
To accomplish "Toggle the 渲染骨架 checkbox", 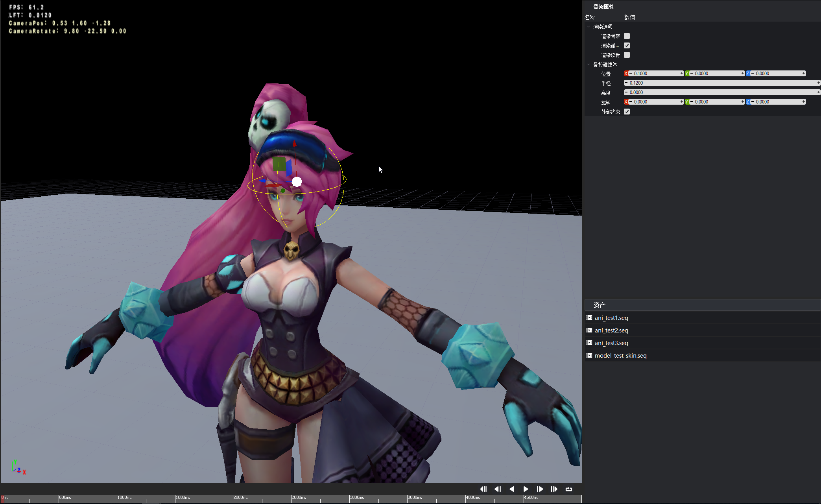I will [x=627, y=36].
